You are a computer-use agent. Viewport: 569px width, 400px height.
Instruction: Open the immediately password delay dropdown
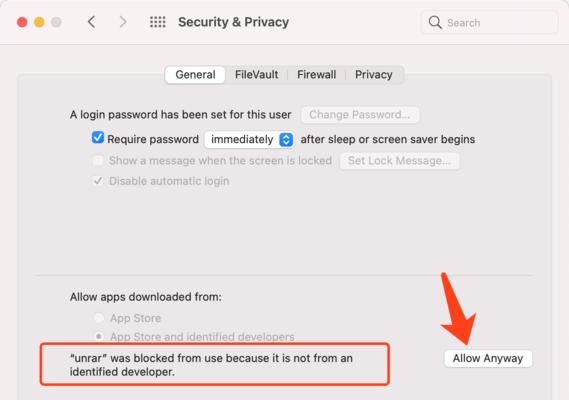click(x=249, y=139)
